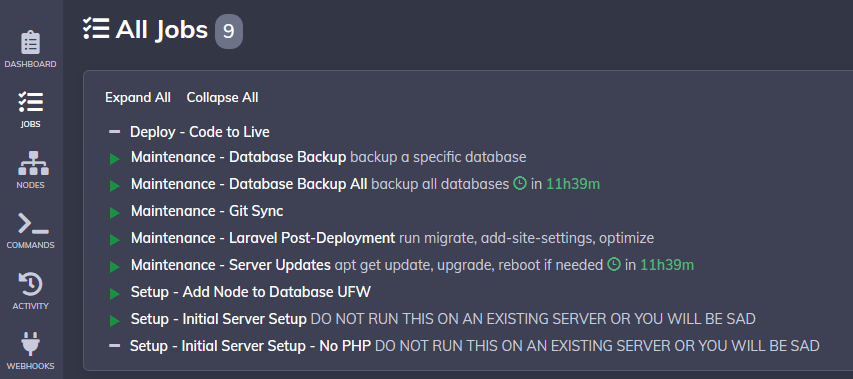Click the Dashboard label in sidebar
Image resolution: width=853 pixels, height=379 pixels.
point(30,64)
